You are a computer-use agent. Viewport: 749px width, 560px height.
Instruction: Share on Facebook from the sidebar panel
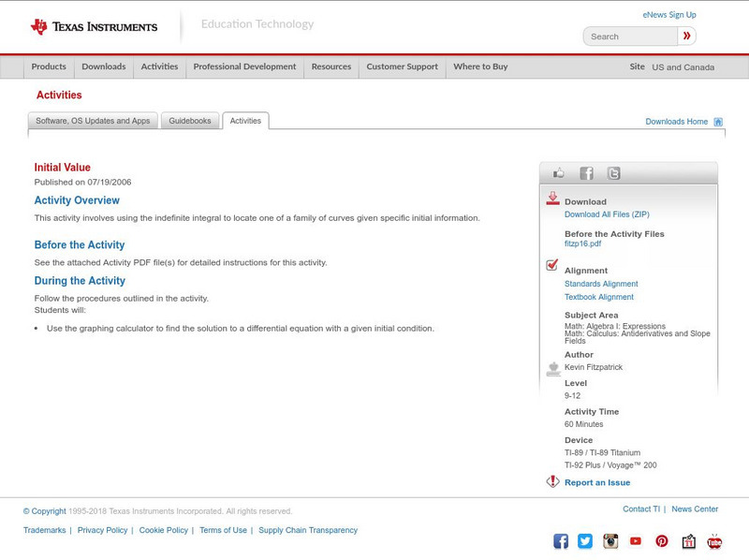coord(587,173)
